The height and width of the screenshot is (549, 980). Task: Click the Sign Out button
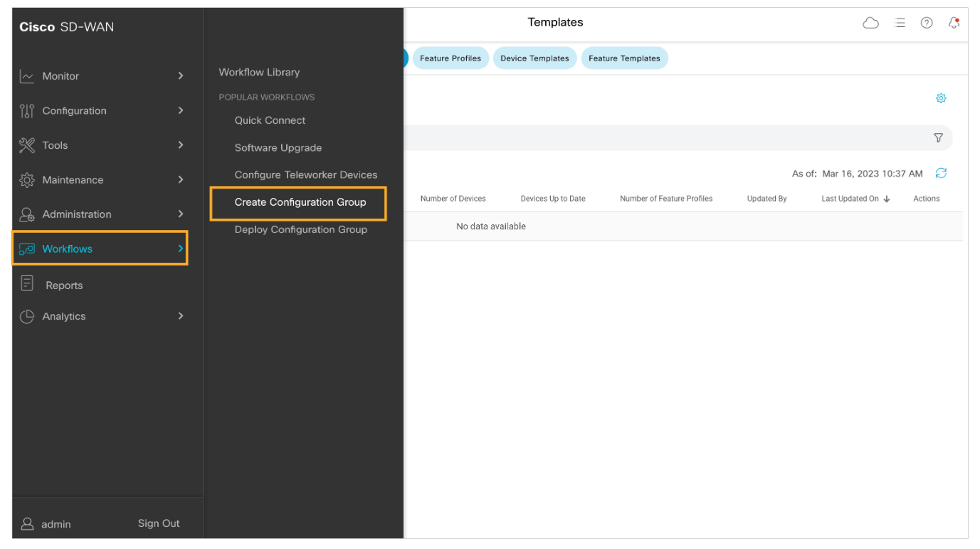[159, 523]
